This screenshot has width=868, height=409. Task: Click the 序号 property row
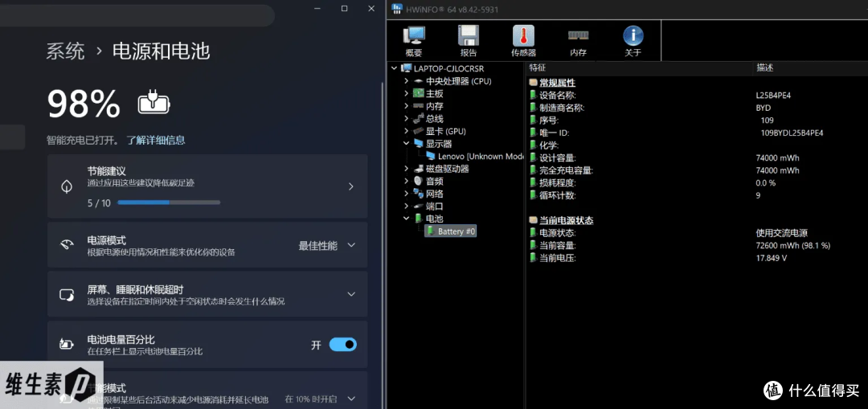698,120
